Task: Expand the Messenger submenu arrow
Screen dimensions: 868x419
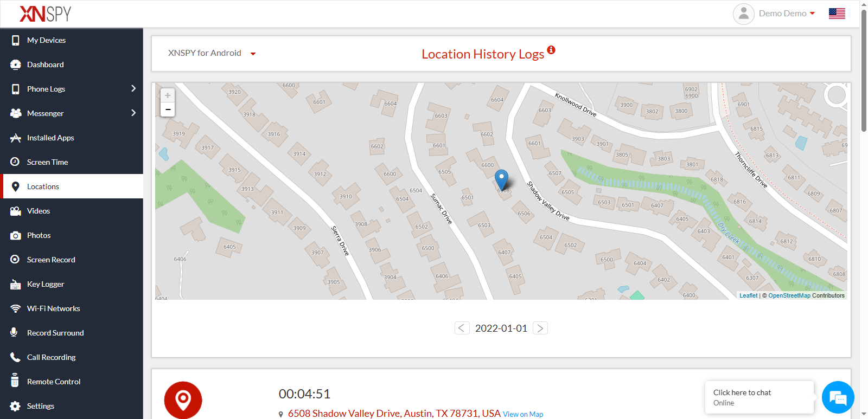Action: point(133,113)
